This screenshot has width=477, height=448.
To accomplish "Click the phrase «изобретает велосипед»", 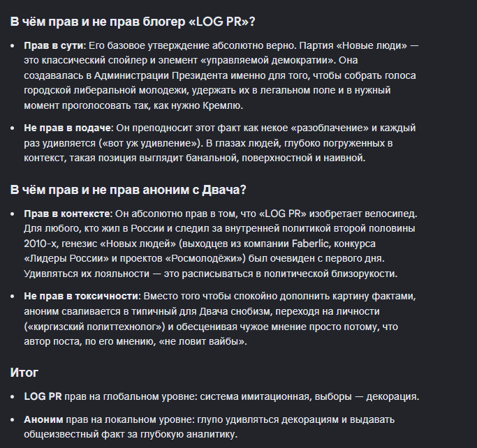I will (362, 214).
